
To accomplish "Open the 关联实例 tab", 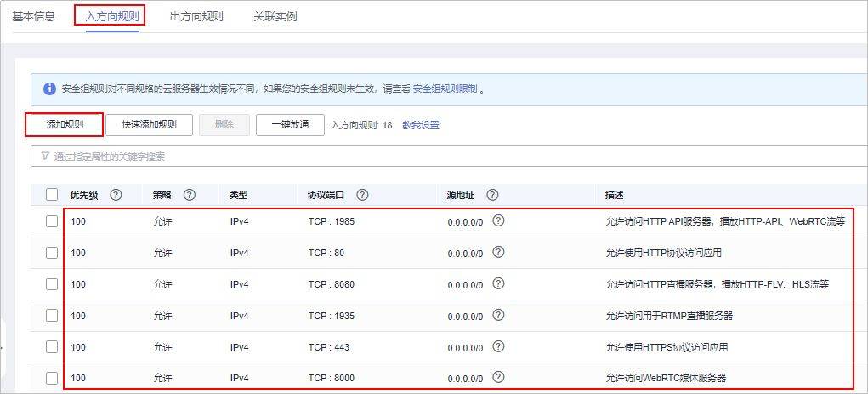I will point(275,16).
